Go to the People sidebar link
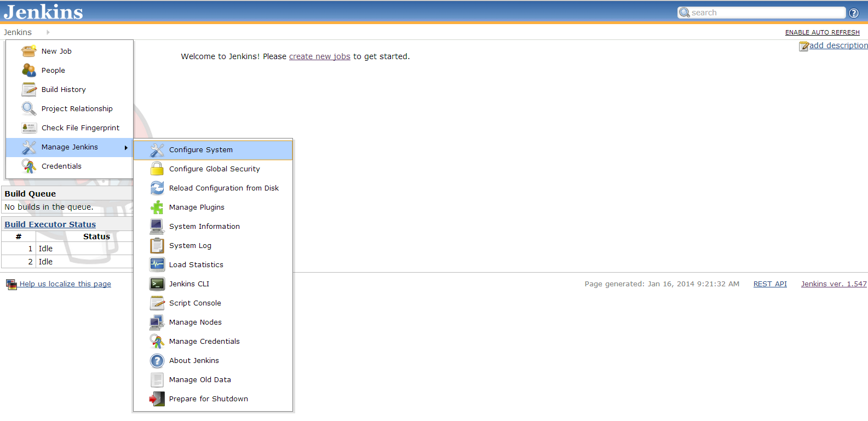Viewport: 868px width, 421px height. [53, 71]
